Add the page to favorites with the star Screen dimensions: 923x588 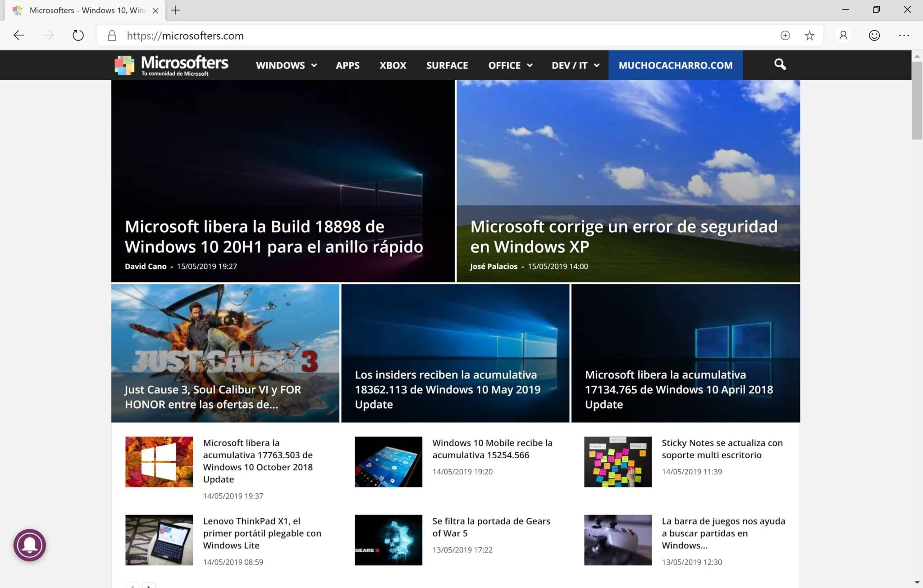[810, 35]
